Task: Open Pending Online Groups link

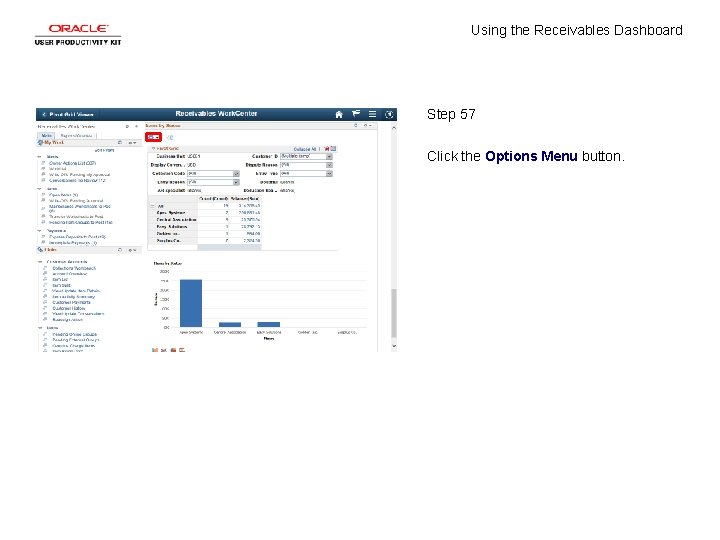Action: [74, 334]
